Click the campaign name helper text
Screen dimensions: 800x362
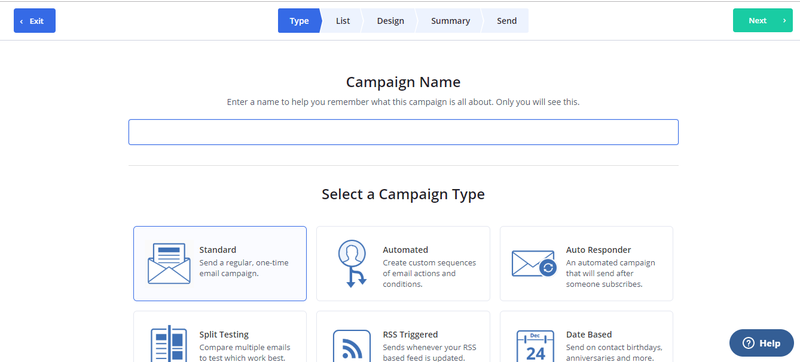403,102
